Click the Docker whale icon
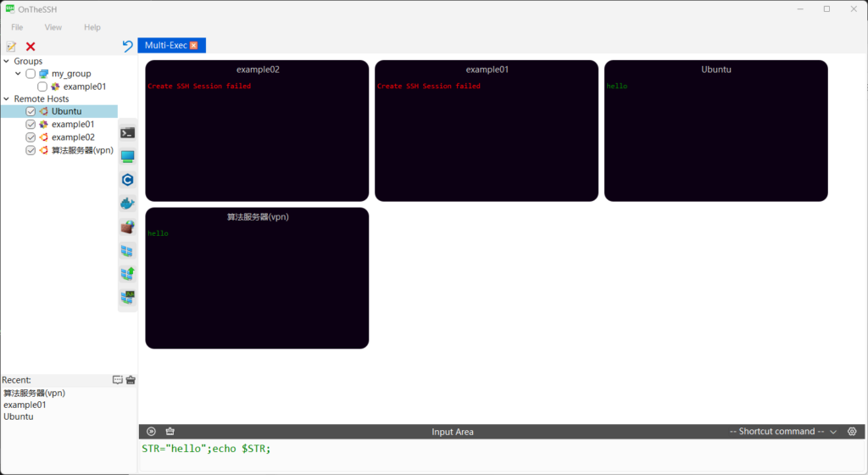 click(x=128, y=204)
